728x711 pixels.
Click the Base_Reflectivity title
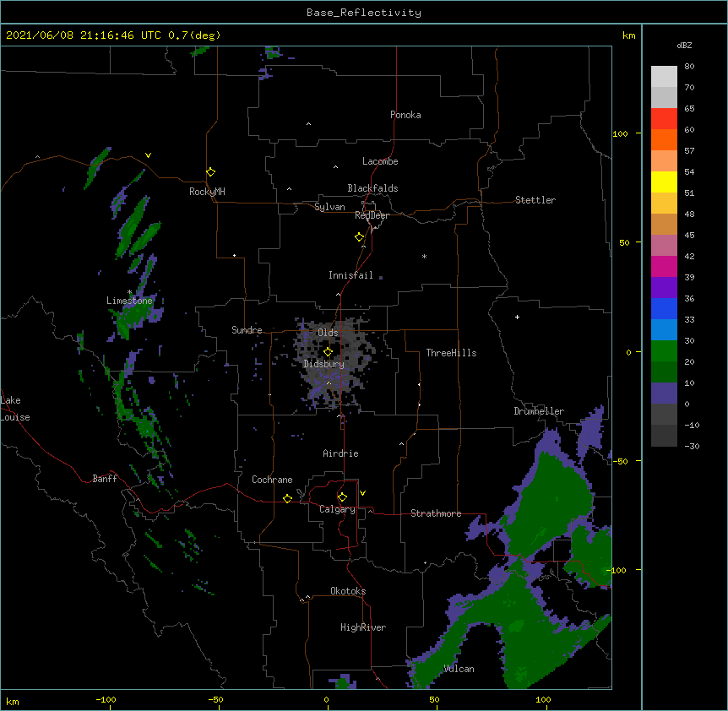(364, 13)
